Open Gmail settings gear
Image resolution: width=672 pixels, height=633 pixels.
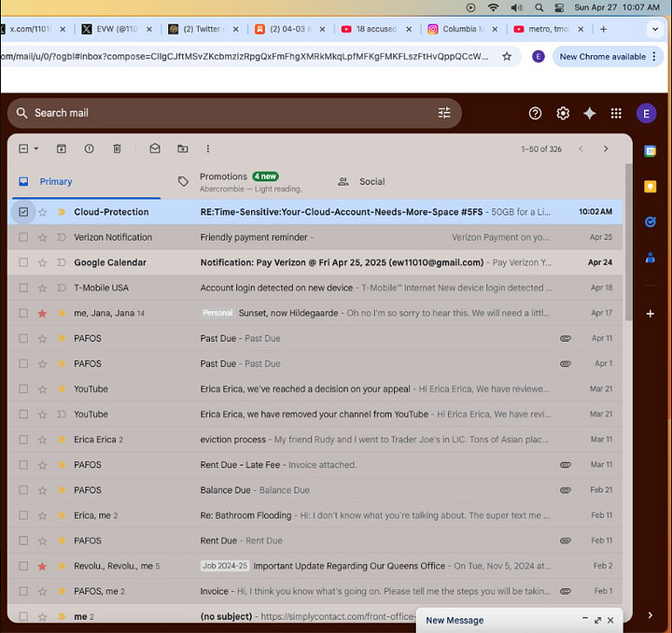(x=563, y=113)
